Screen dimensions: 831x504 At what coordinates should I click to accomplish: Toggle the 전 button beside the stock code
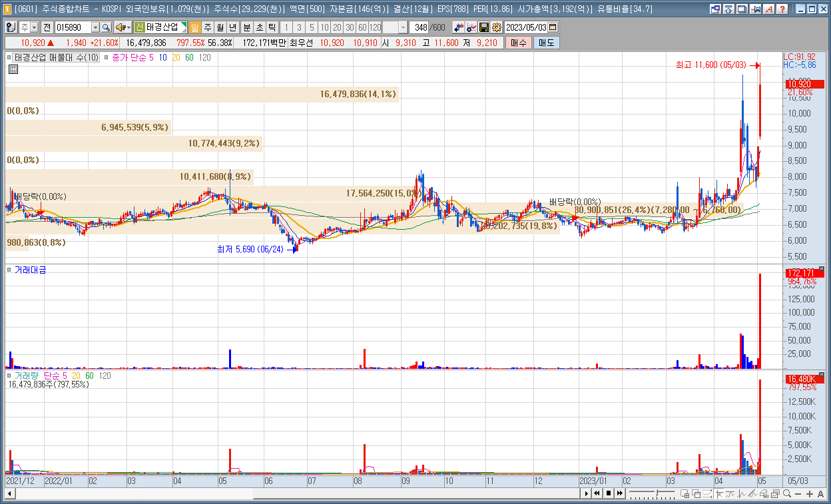pyautogui.click(x=47, y=27)
